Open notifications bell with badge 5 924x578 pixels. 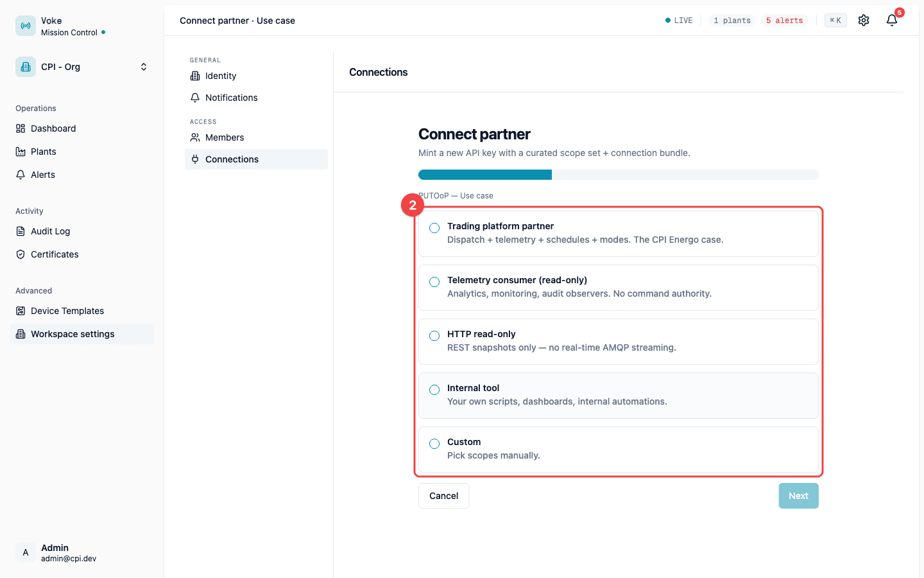[x=892, y=21]
